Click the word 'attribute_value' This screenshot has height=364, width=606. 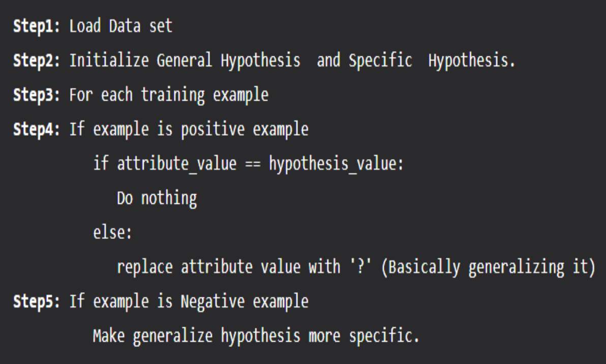176,164
